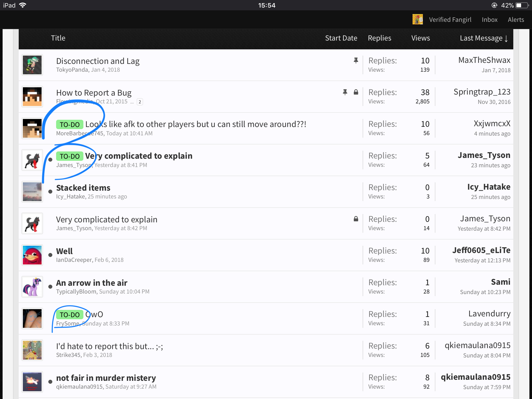
Task: Open TypicallyBloom's pony avatar
Action: 32,287
